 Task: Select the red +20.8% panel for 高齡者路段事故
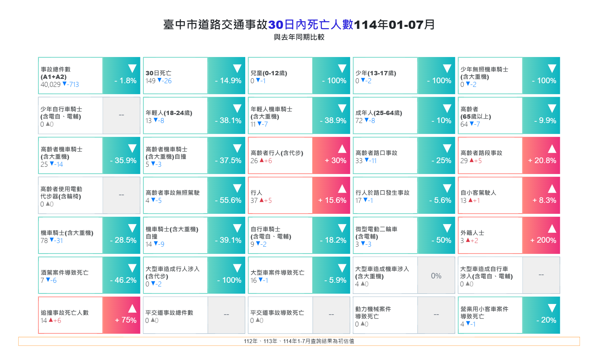[x=541, y=156]
